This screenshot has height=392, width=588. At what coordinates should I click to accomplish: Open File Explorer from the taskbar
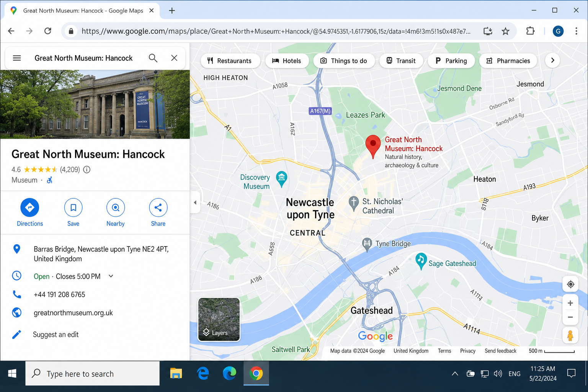pyautogui.click(x=176, y=374)
